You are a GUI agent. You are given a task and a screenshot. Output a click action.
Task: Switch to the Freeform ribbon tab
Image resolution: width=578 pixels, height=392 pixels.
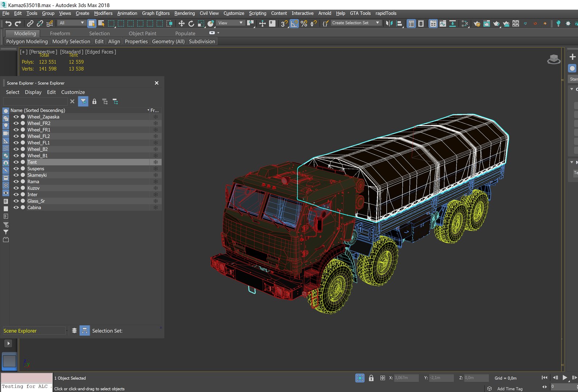pos(60,33)
